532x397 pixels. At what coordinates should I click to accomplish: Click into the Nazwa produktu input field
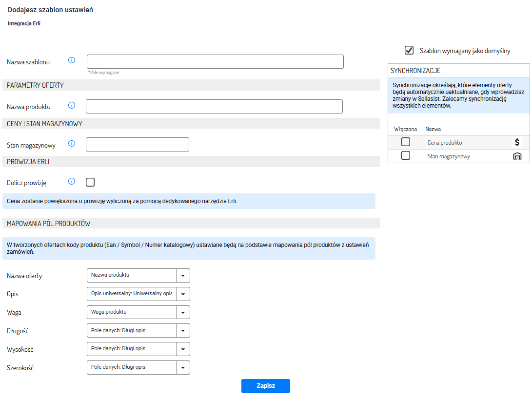(214, 106)
